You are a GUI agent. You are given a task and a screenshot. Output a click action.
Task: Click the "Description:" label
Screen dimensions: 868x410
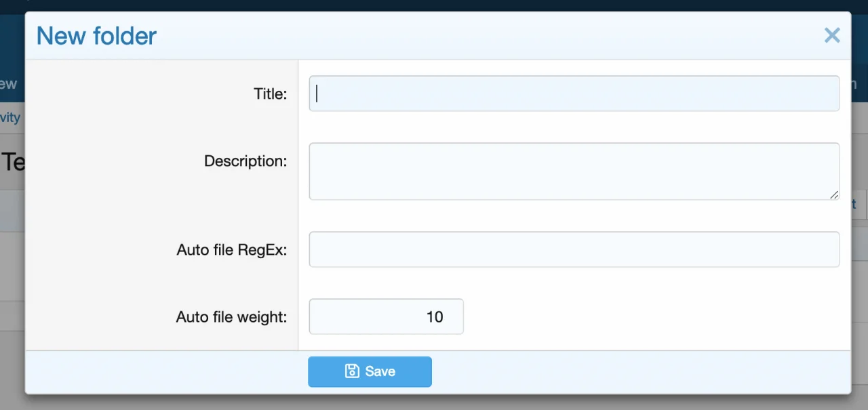245,161
